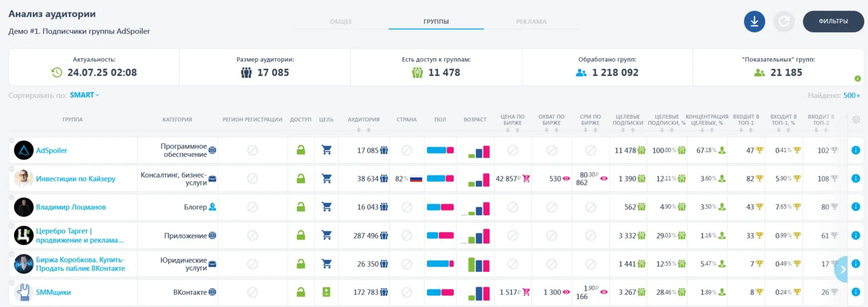Open the ФИЛЬТРЫ panel

coord(833,22)
